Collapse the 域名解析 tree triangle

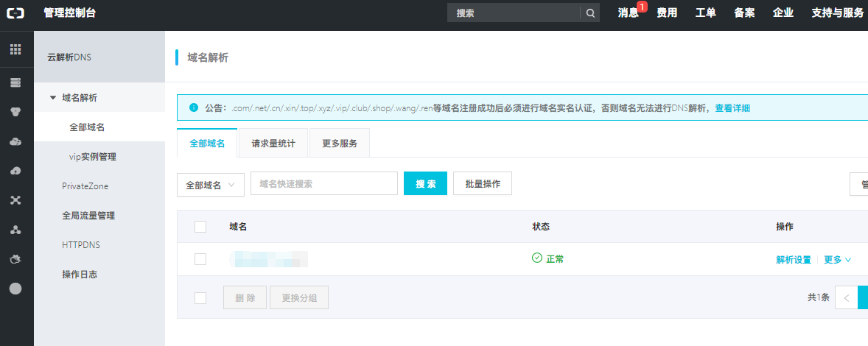53,98
